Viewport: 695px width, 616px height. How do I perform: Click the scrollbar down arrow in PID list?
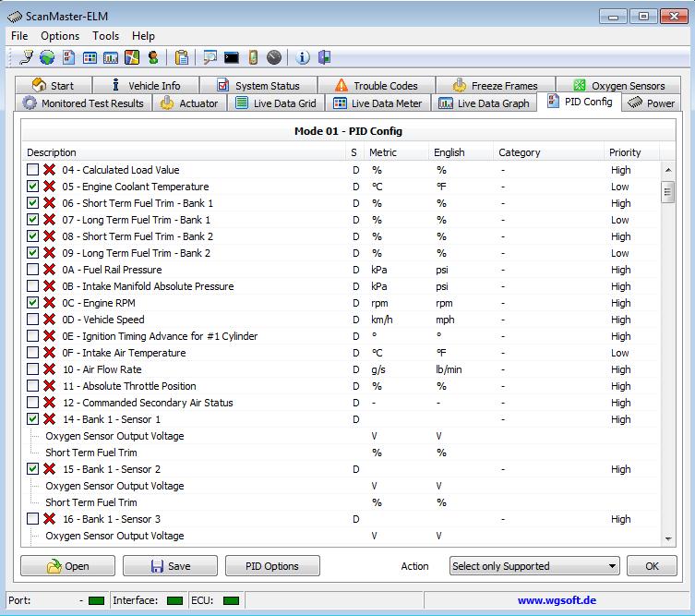coord(668,538)
